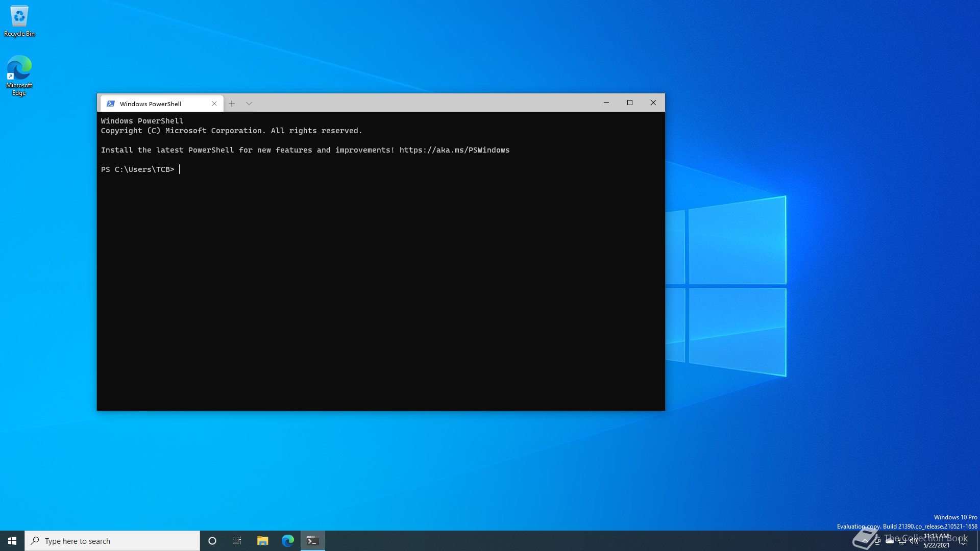This screenshot has width=980, height=551.
Task: Click the https://aka.ms/PSWindows link text
Action: coord(454,150)
